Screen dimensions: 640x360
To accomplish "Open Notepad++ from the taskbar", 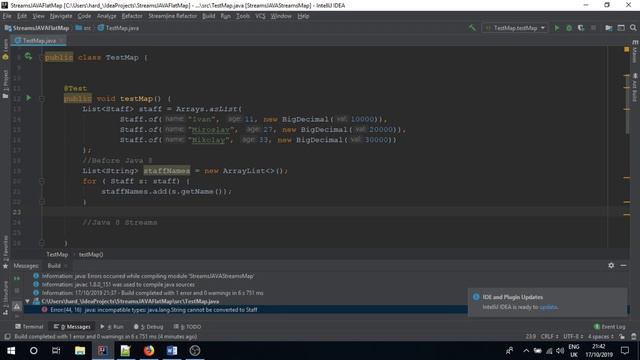I will [x=126, y=351].
